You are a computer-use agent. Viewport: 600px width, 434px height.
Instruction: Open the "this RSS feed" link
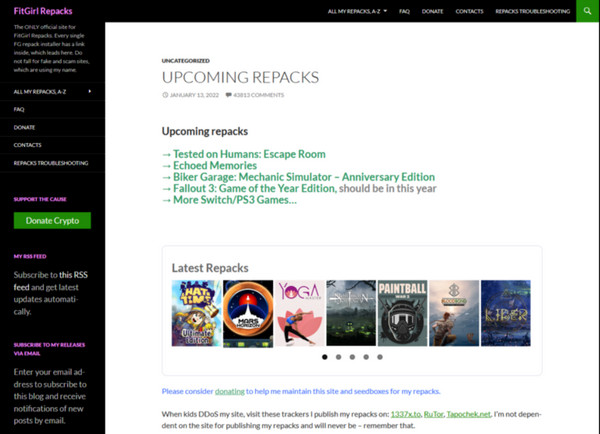[51, 281]
